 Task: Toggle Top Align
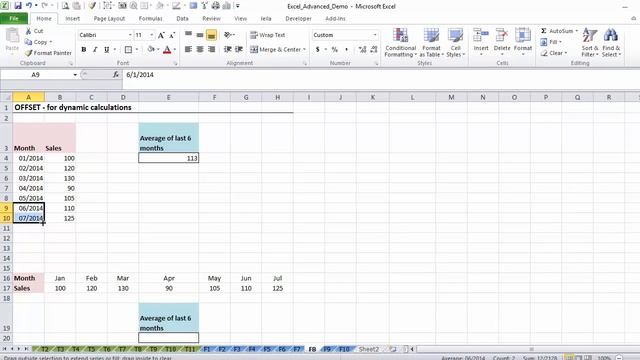188,35
